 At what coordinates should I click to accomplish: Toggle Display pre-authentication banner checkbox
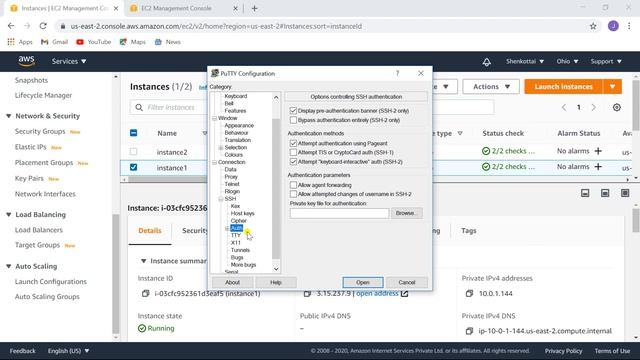(293, 111)
